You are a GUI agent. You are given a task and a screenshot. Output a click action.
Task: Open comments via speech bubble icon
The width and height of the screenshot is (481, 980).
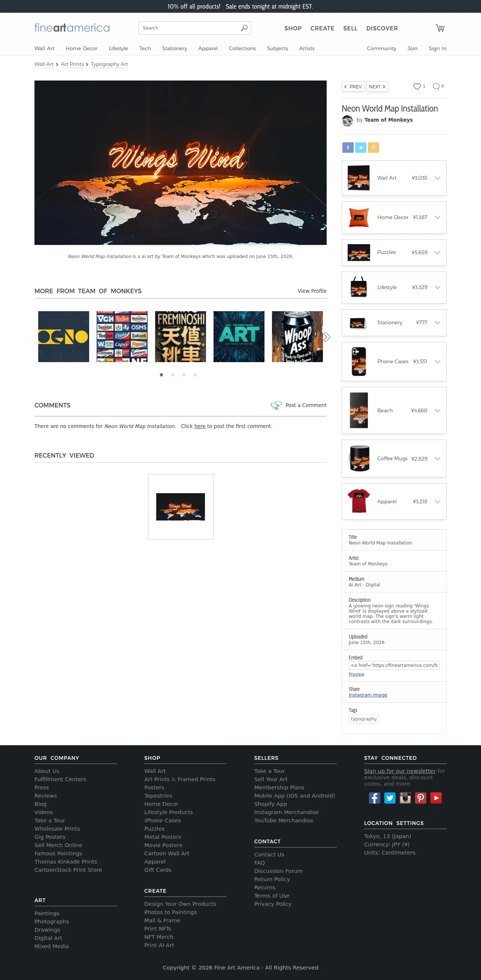click(436, 87)
